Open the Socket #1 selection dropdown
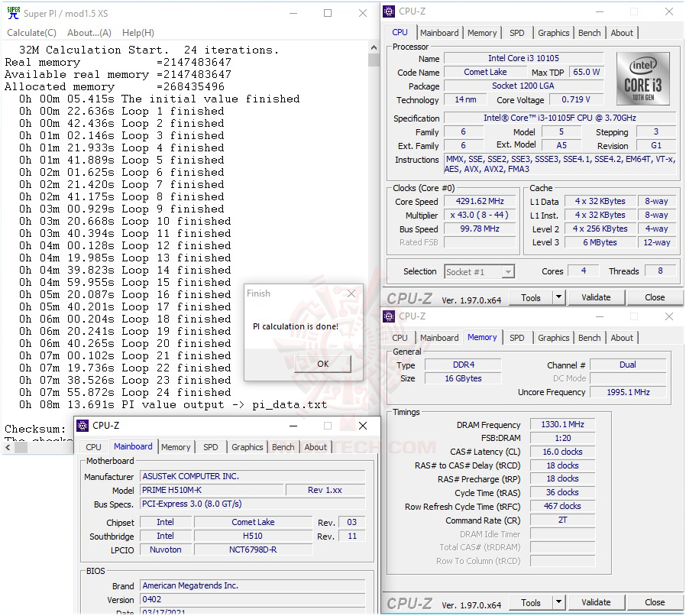The width and height of the screenshot is (686, 616). point(480,272)
